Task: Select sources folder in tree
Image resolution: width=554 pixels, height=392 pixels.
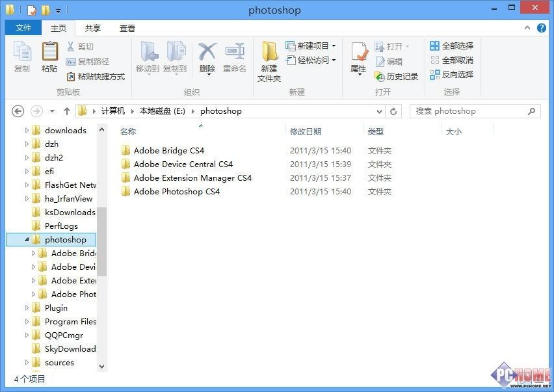Action: coord(53,362)
